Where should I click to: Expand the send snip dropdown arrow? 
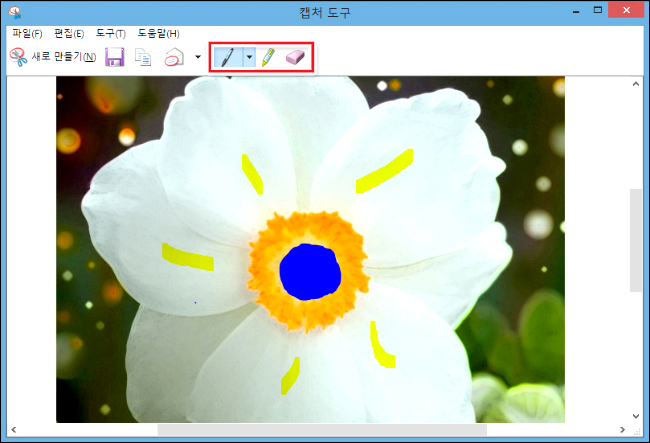click(x=198, y=57)
